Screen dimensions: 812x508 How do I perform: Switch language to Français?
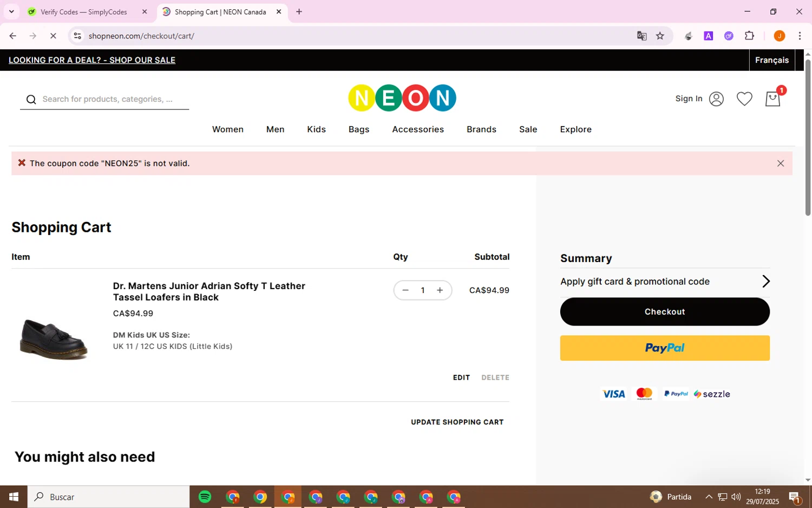coord(772,60)
